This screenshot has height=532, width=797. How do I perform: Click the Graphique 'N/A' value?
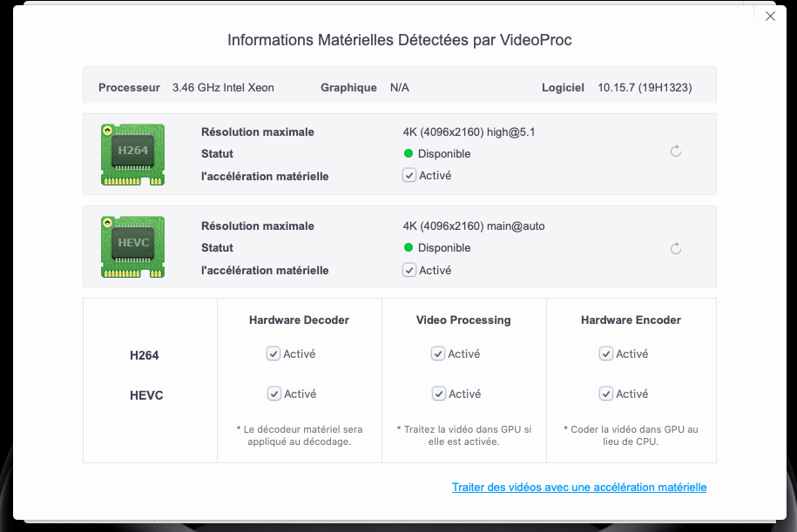pyautogui.click(x=400, y=87)
